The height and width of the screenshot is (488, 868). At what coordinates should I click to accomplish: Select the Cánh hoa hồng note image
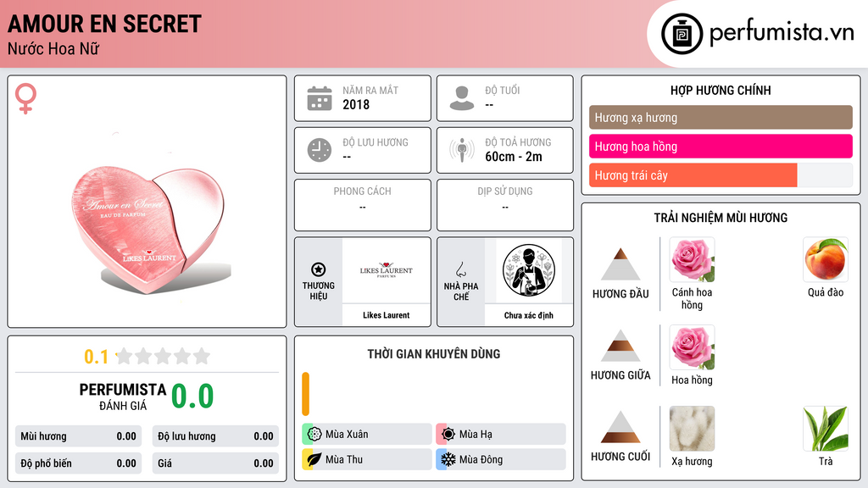(x=692, y=260)
